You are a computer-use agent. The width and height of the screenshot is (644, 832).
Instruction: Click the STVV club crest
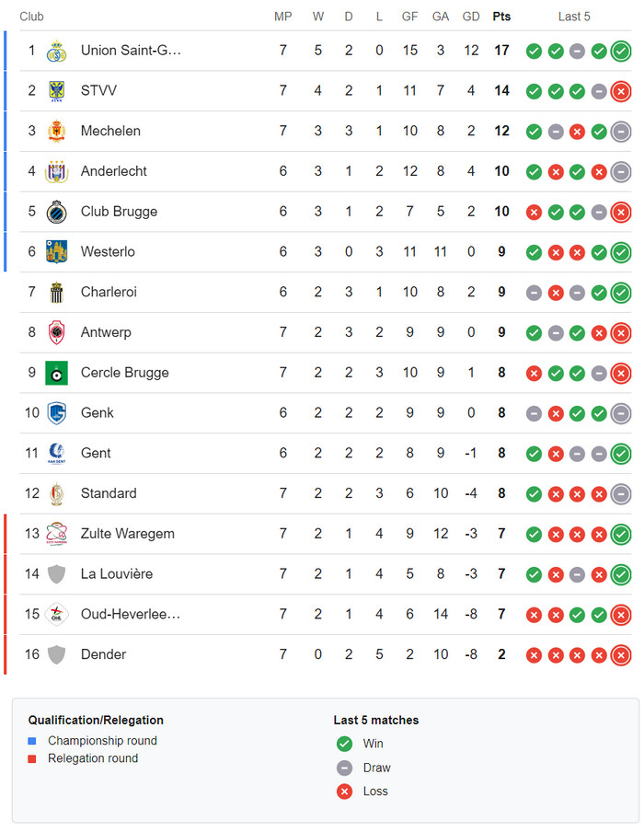56,91
